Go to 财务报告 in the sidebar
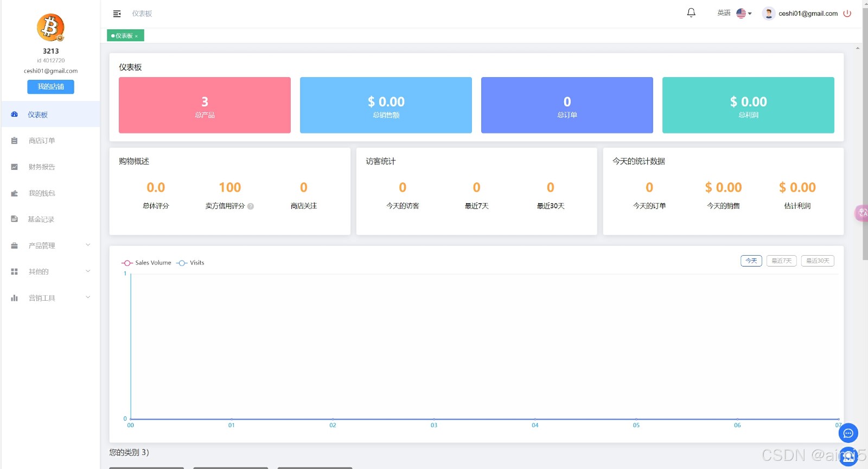 [42, 167]
